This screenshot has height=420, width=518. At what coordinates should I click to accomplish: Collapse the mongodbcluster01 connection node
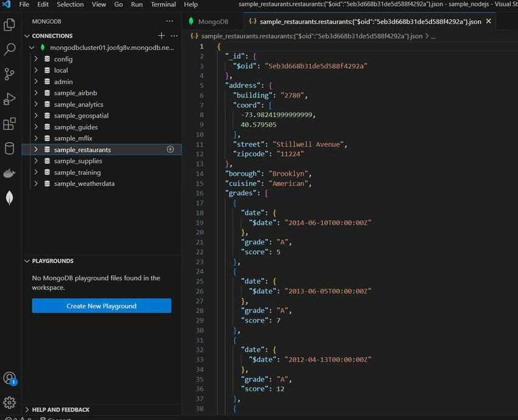pos(32,48)
